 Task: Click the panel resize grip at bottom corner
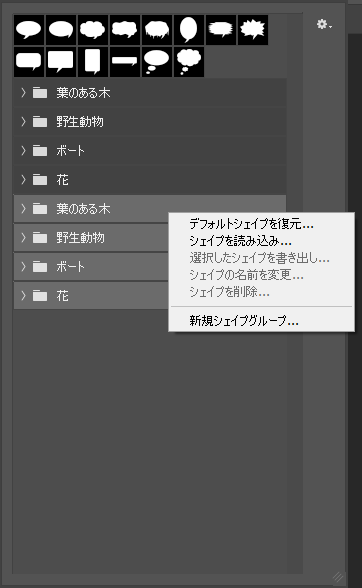[338, 576]
